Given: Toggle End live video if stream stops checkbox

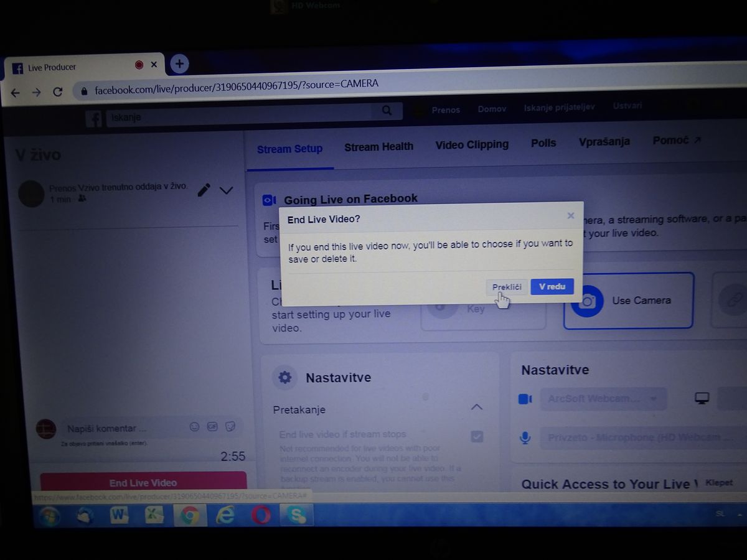Looking at the screenshot, I should [477, 436].
